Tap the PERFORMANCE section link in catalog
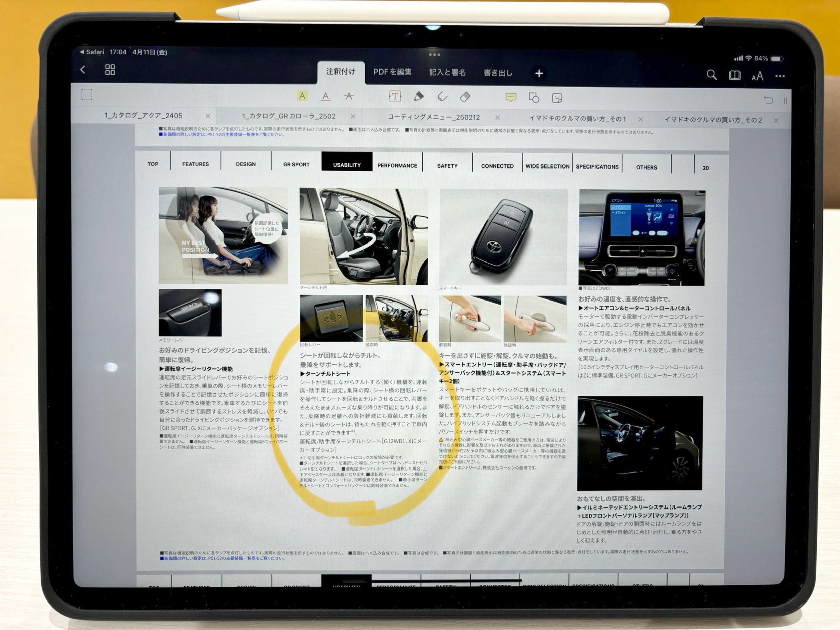 point(397,165)
